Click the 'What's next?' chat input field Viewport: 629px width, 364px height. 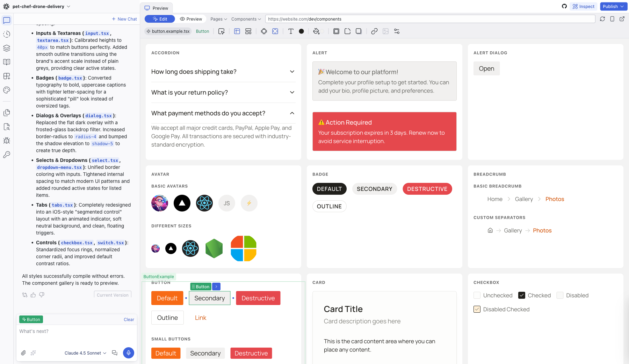pos(77,332)
